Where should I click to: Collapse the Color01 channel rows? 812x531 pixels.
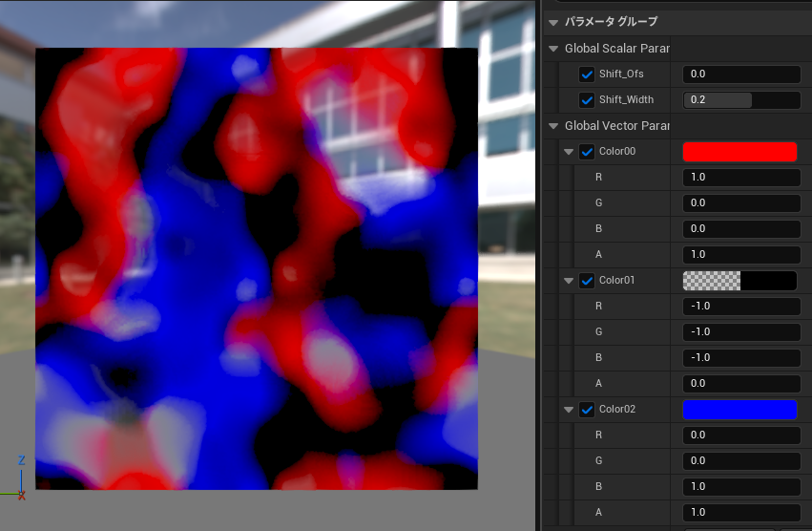click(x=570, y=281)
